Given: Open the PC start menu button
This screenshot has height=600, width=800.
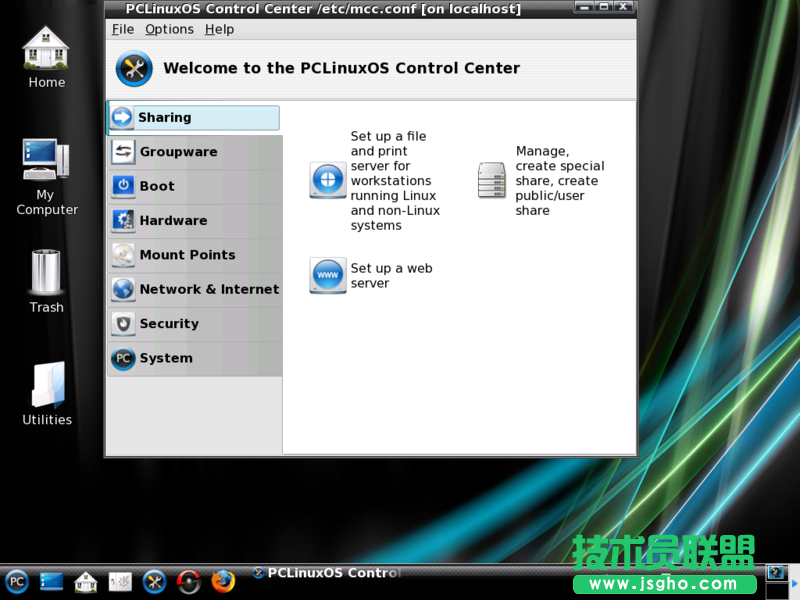Looking at the screenshot, I should [17, 581].
